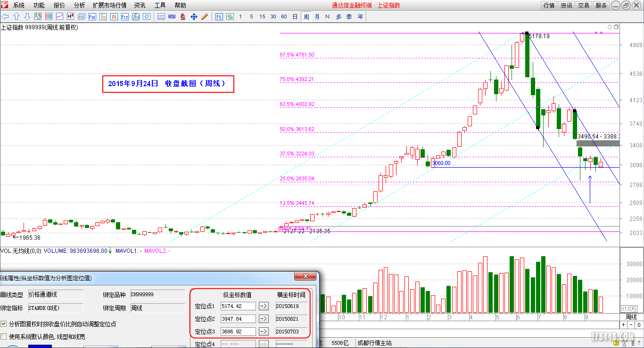Switch to candlestick K-line chart icon
The width and height of the screenshot is (644, 348).
[x=71, y=16]
